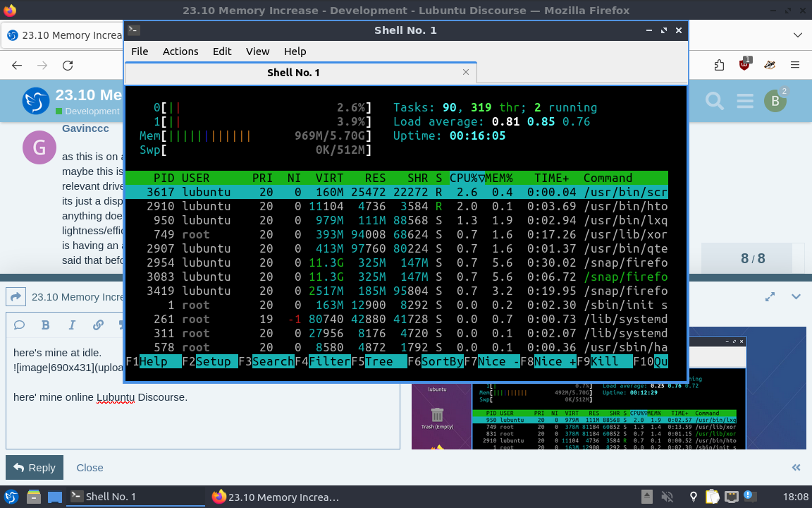812x508 pixels.
Task: Open the notification alert tray icon
Action: (750, 497)
